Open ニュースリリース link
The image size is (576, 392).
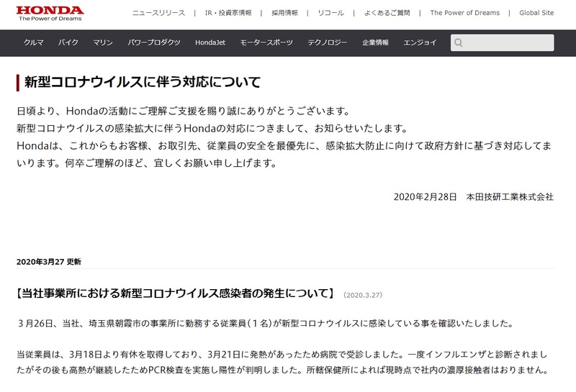click(x=158, y=13)
